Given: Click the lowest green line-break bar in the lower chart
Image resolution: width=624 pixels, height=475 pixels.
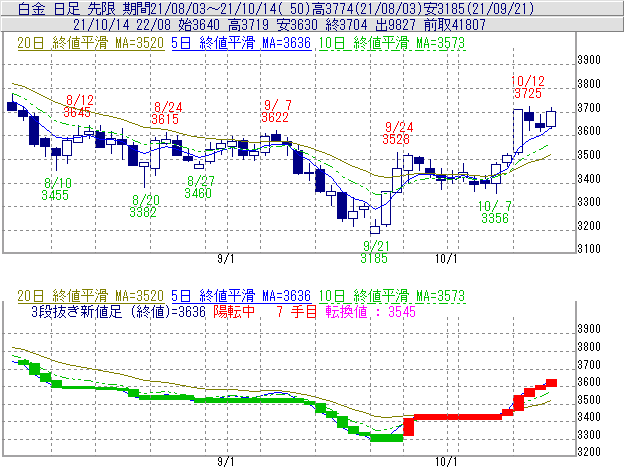Looking at the screenshot, I should pyautogui.click(x=386, y=438).
